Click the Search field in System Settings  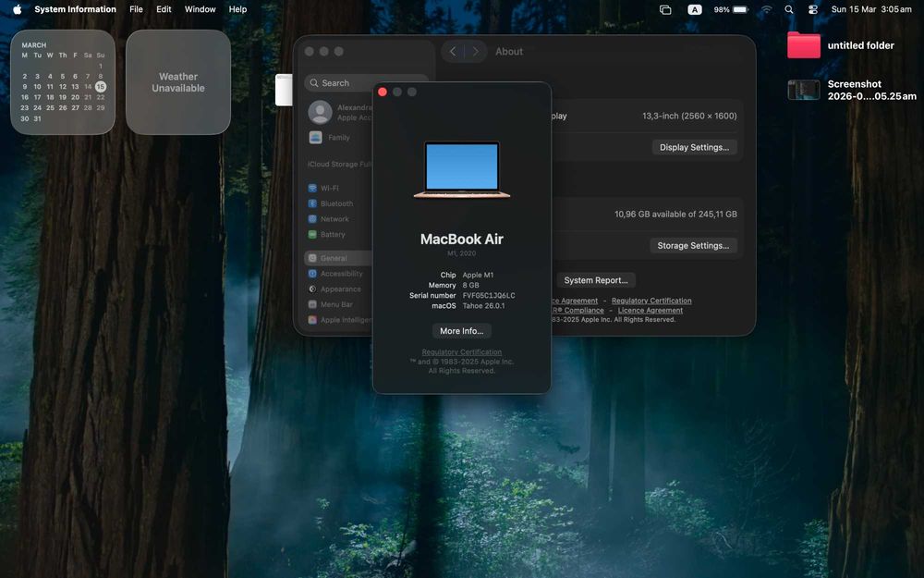click(366, 83)
